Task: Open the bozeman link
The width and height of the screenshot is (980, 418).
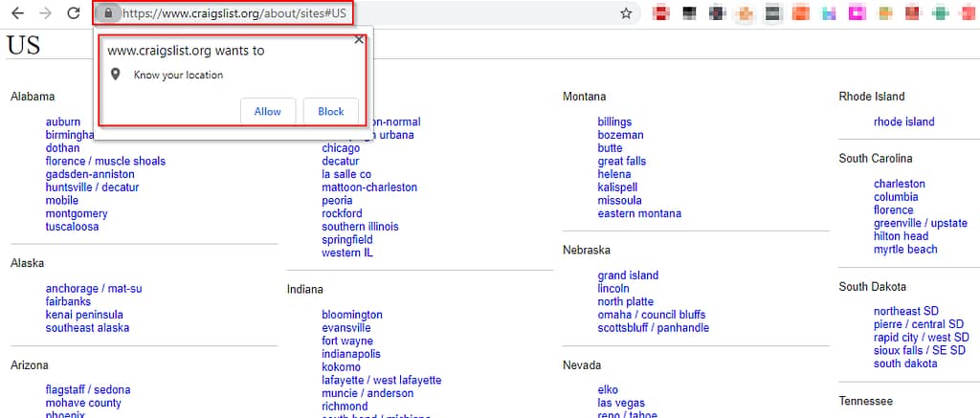Action: (x=620, y=135)
